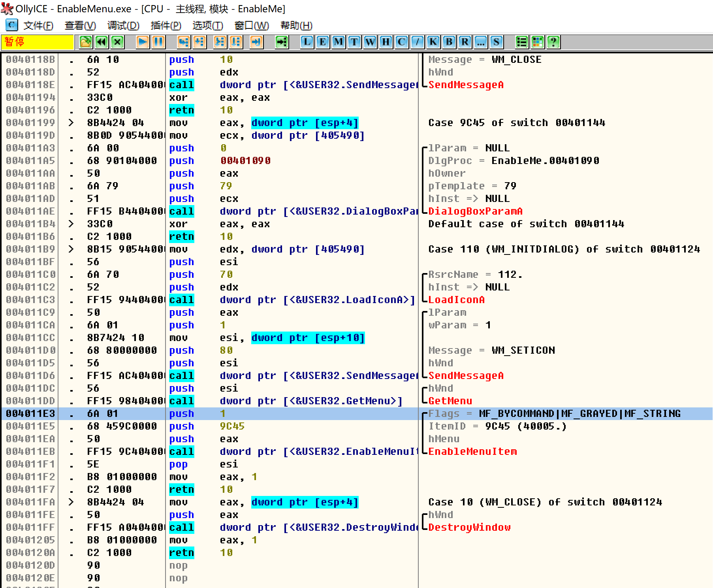This screenshot has height=588, width=713.
Task: Open Run trace with ellipsis button
Action: coord(481,42)
